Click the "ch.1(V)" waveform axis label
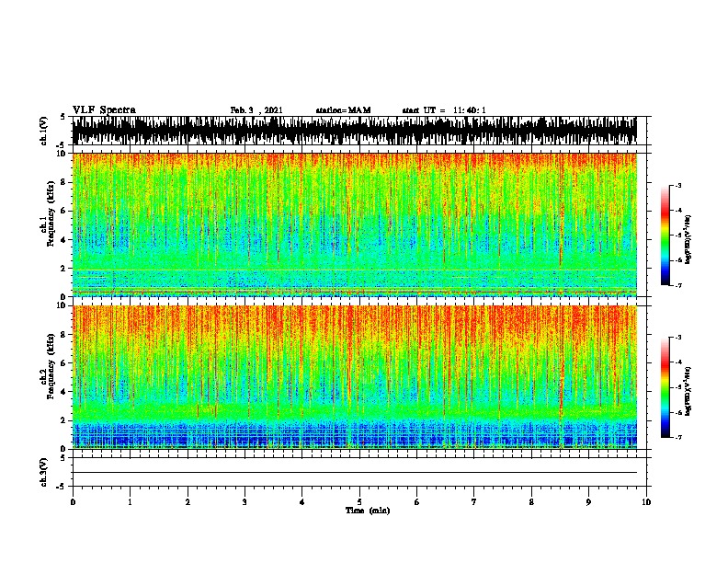This screenshot has height=563, width=728. [43, 131]
